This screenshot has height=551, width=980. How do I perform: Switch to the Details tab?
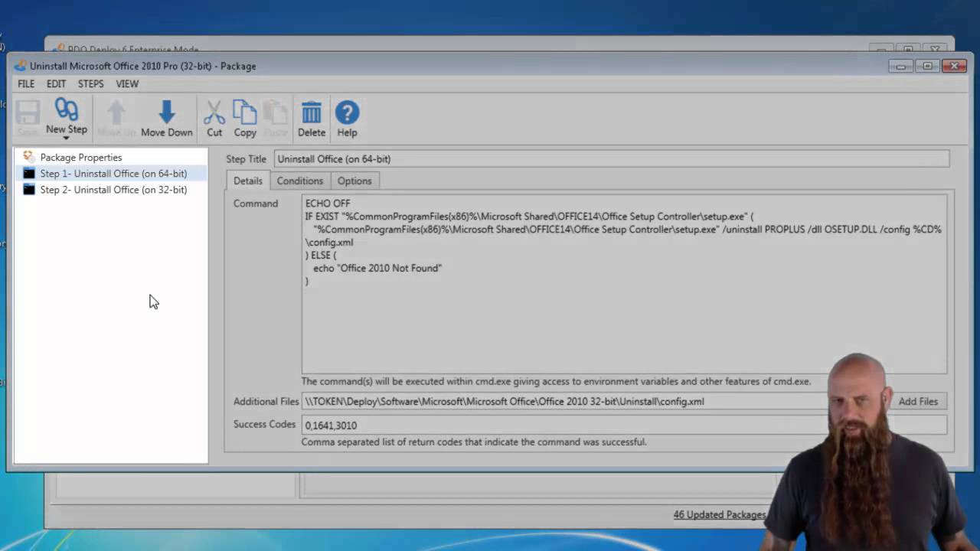[247, 181]
